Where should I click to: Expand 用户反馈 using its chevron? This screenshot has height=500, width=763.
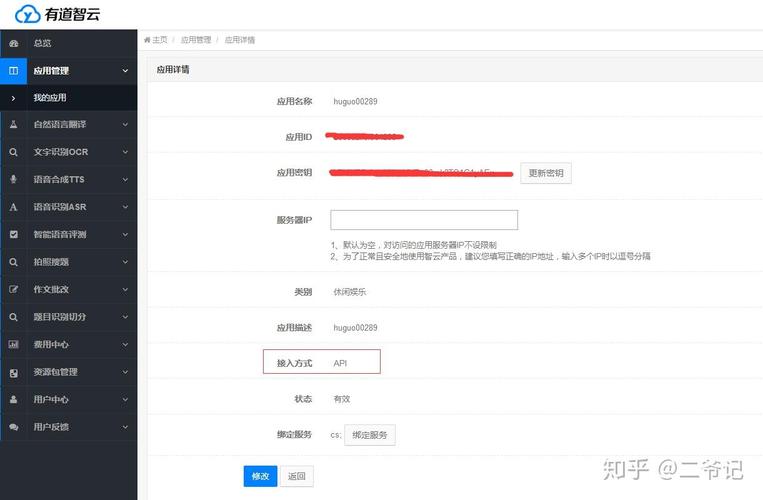coord(125,427)
